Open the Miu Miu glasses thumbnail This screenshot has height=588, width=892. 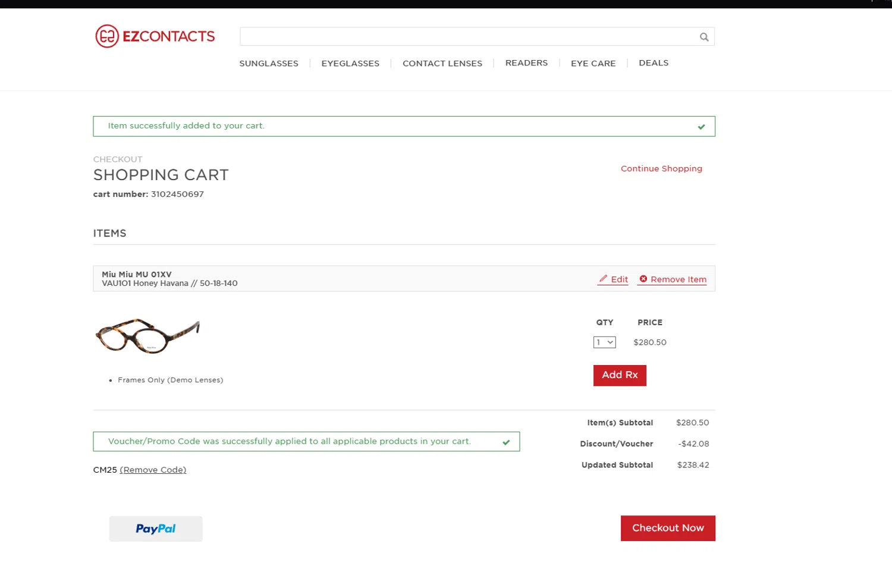[x=147, y=336]
